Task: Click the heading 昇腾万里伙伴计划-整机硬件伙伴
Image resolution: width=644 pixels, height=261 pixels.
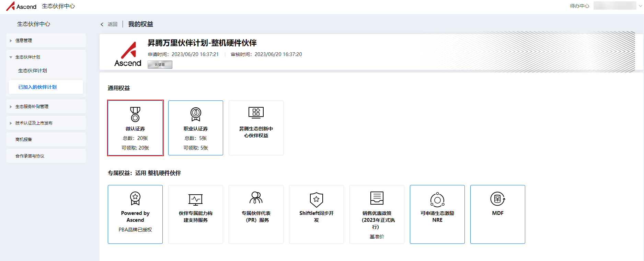Action: (x=202, y=43)
